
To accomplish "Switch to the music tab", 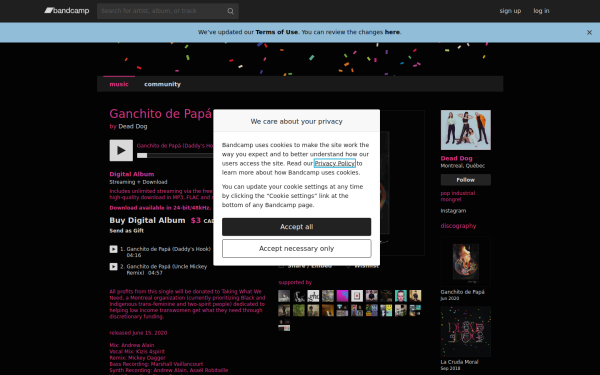I will tap(119, 84).
